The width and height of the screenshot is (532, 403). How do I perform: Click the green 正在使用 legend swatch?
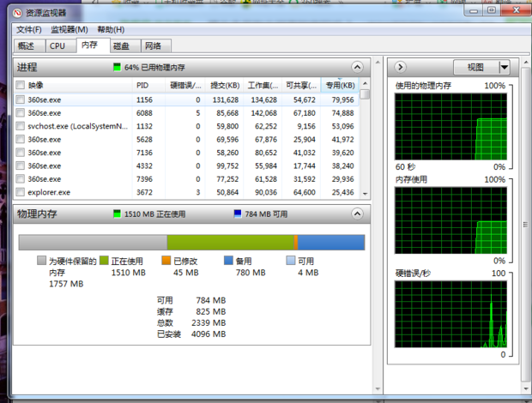tap(104, 261)
